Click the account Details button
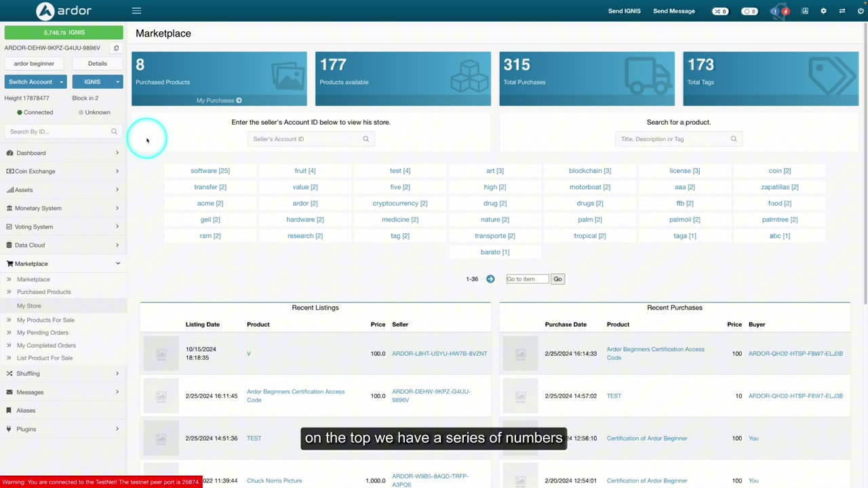Image resolution: width=868 pixels, height=488 pixels. [x=98, y=64]
